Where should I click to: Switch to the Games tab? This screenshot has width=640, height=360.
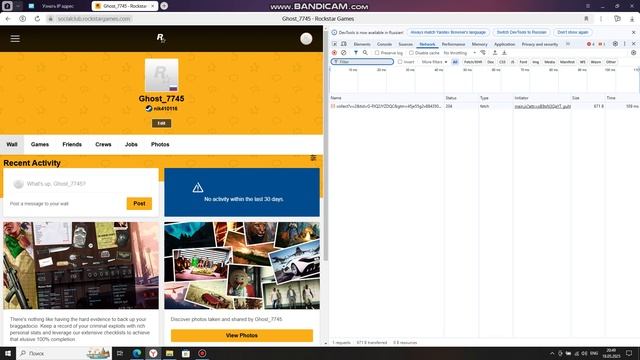40,144
